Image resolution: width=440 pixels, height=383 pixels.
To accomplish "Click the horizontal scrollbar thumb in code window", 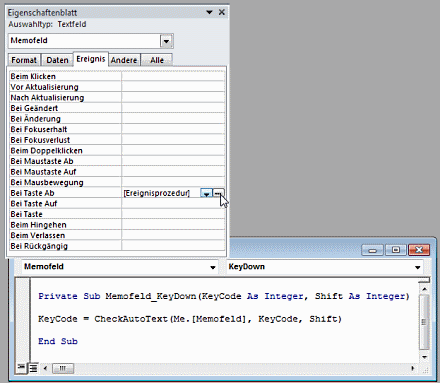I will click(63, 368).
